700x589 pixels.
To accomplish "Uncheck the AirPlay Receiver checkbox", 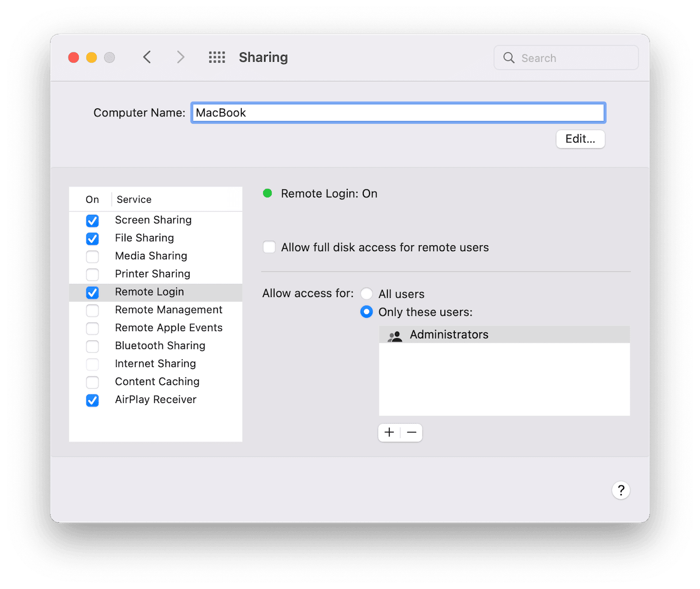I will [92, 400].
